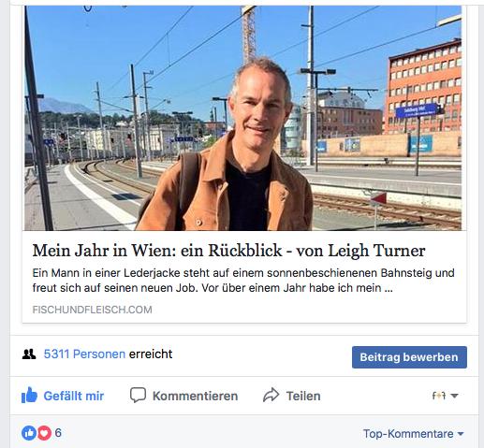
Task: Click the Beitrag bewerben button
Action: [409, 357]
